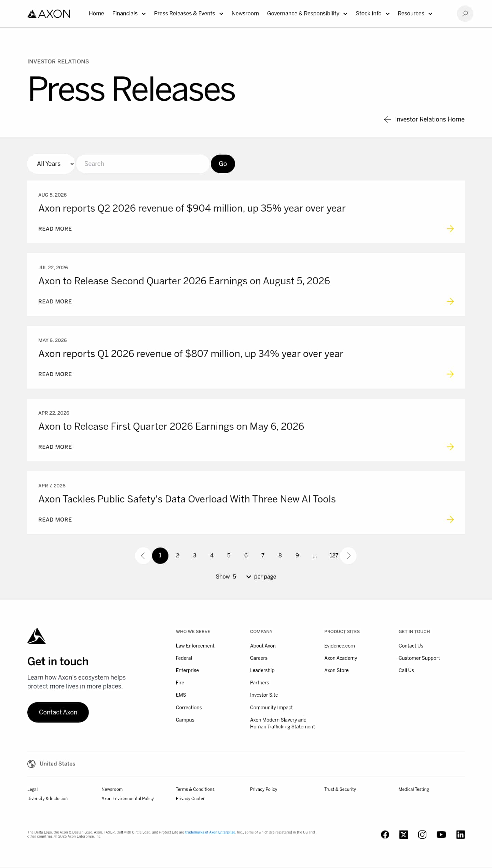Open Investor Relations Home link
Image resolution: width=492 pixels, height=868 pixels.
point(429,119)
